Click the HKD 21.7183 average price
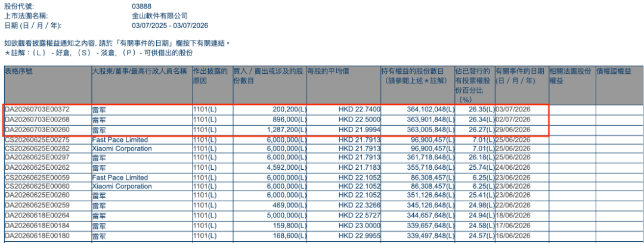This screenshot has width=644, height=243. pos(359,167)
